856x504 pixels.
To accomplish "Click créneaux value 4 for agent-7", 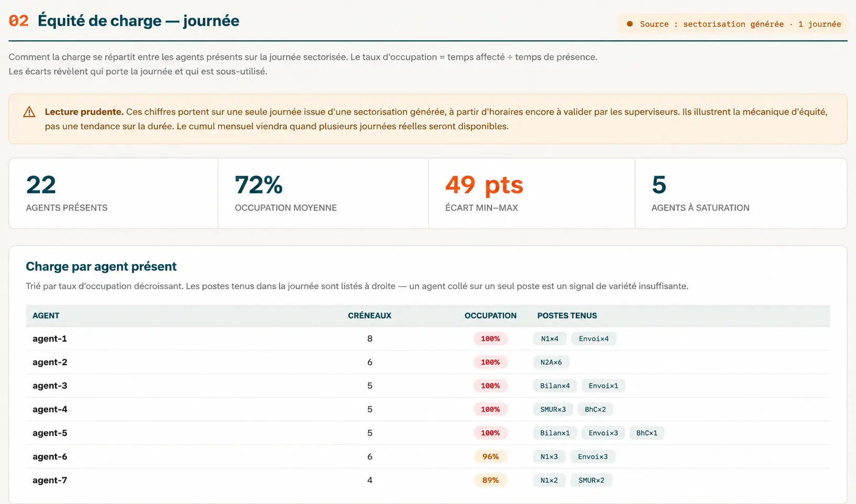I will click(370, 480).
